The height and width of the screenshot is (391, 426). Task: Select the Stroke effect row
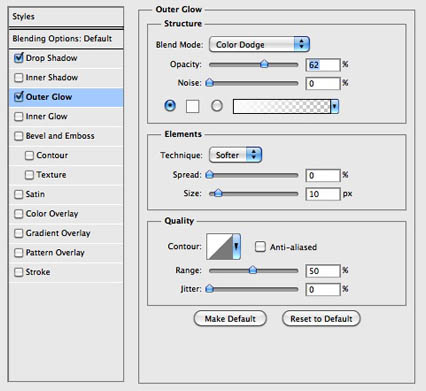66,272
